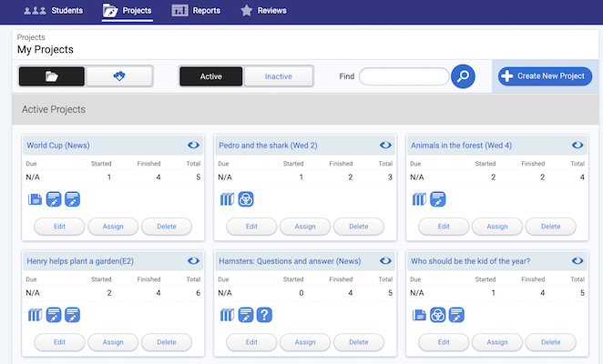The width and height of the screenshot is (603, 364).
Task: Switch to the Inactive projects filter
Action: pos(279,76)
